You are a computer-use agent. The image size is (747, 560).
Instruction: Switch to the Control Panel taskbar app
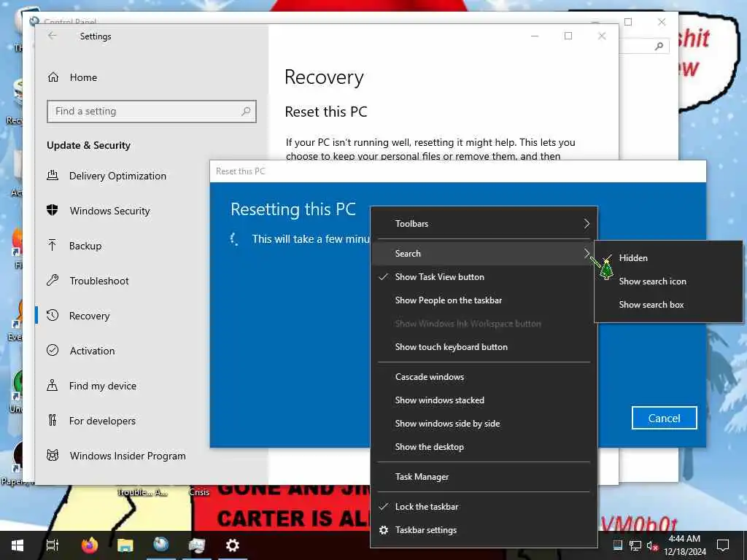(x=197, y=545)
